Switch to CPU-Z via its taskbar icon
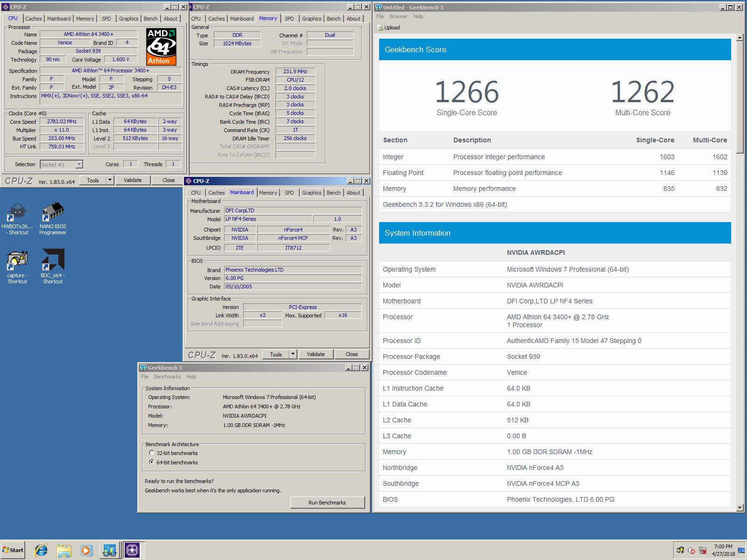Screen dimensions: 747x560 click(133, 551)
